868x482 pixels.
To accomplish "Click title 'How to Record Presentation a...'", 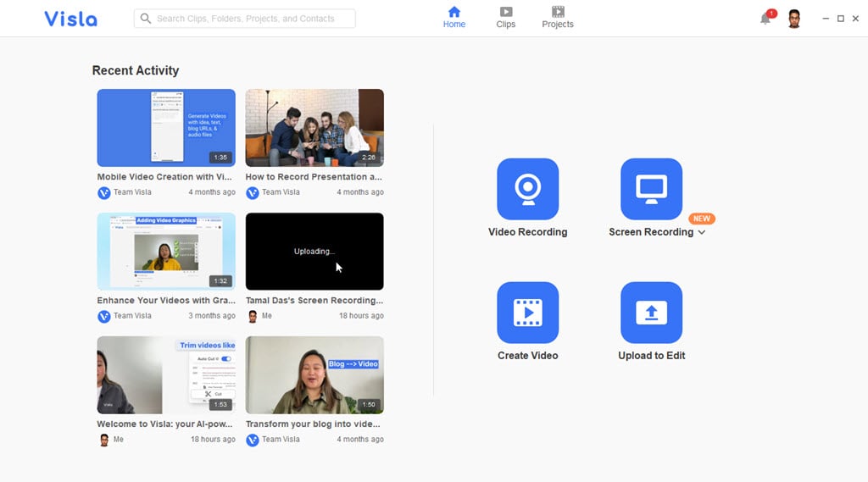I will point(314,177).
